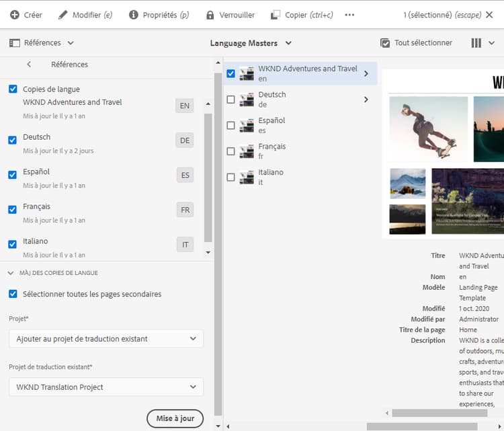Go back with Références back arrow

(x=29, y=65)
